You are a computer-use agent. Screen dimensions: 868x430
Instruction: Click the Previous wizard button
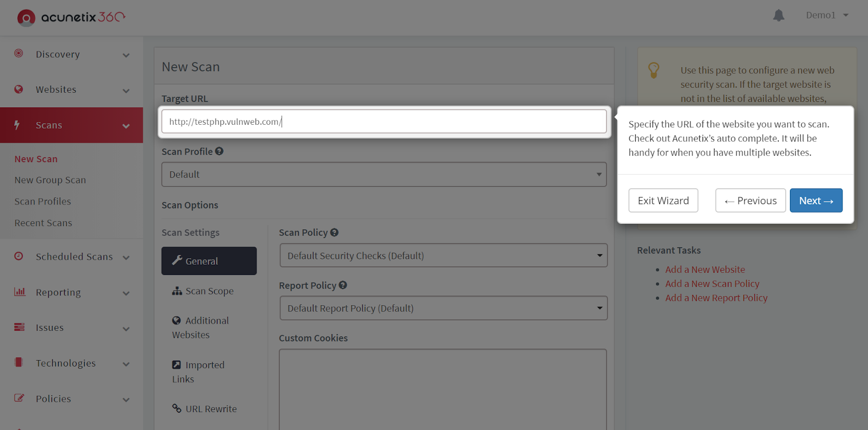[750, 201]
